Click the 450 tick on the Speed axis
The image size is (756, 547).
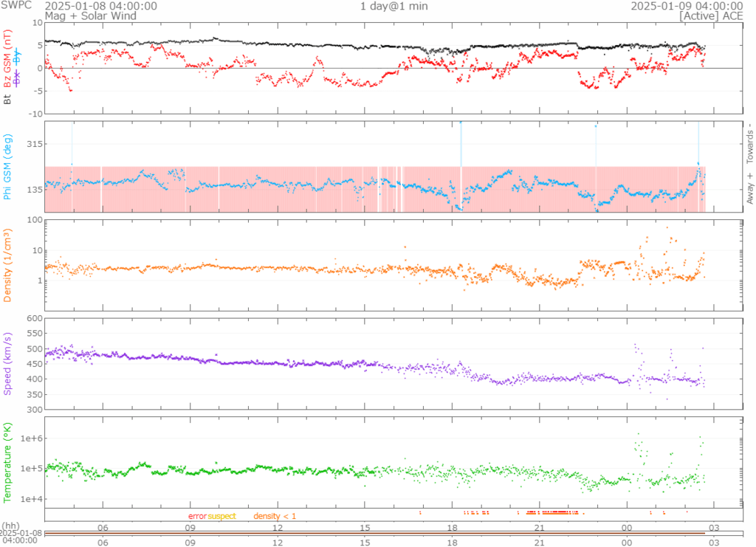pyautogui.click(x=35, y=364)
